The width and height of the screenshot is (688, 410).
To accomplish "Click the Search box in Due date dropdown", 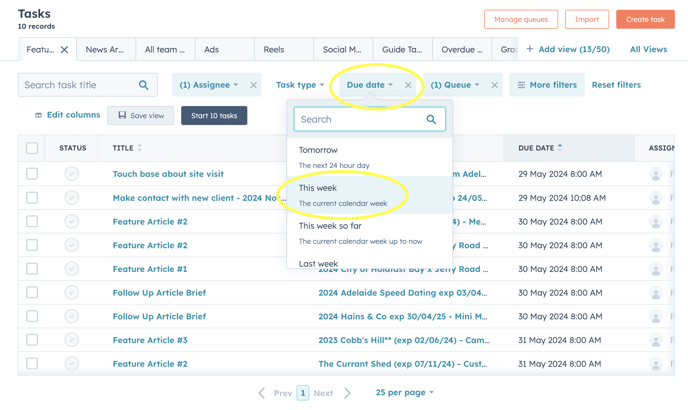I will pyautogui.click(x=358, y=120).
